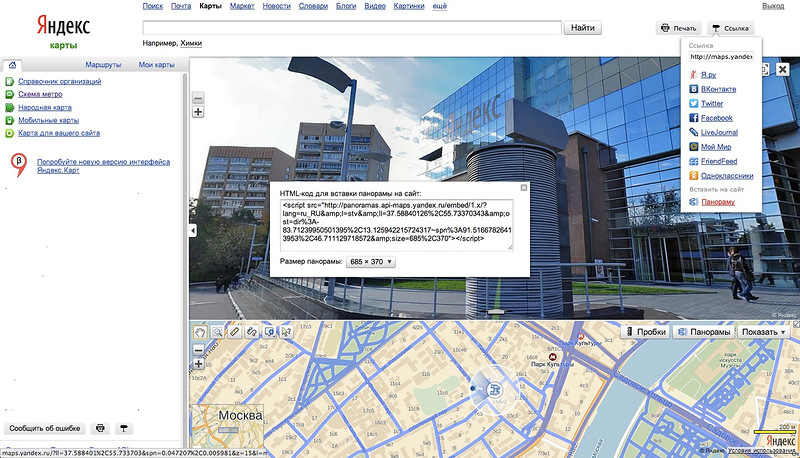This screenshot has width=800, height=458.
Task: Click the main search input field
Action: click(x=352, y=28)
